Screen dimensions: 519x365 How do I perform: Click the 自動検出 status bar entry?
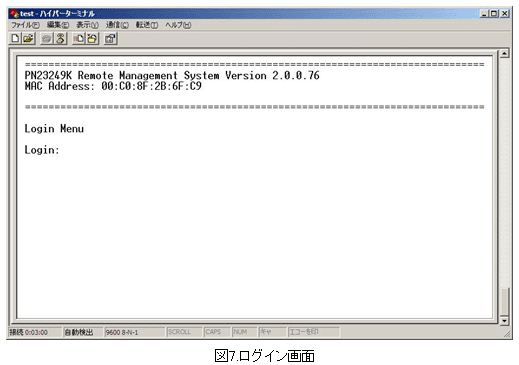coord(83,332)
